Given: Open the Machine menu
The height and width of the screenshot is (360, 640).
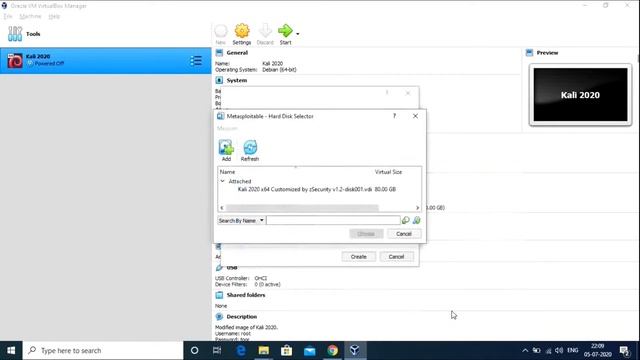Looking at the screenshot, I should click(x=30, y=16).
